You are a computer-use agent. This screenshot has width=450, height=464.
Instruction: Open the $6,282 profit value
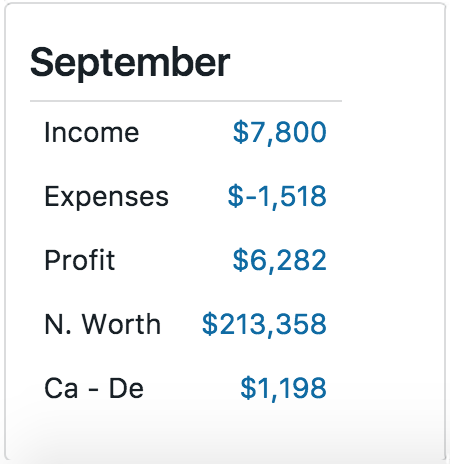[x=279, y=261]
